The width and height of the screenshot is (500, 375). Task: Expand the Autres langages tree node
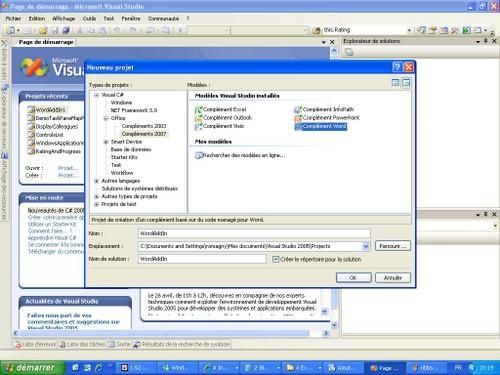96,181
